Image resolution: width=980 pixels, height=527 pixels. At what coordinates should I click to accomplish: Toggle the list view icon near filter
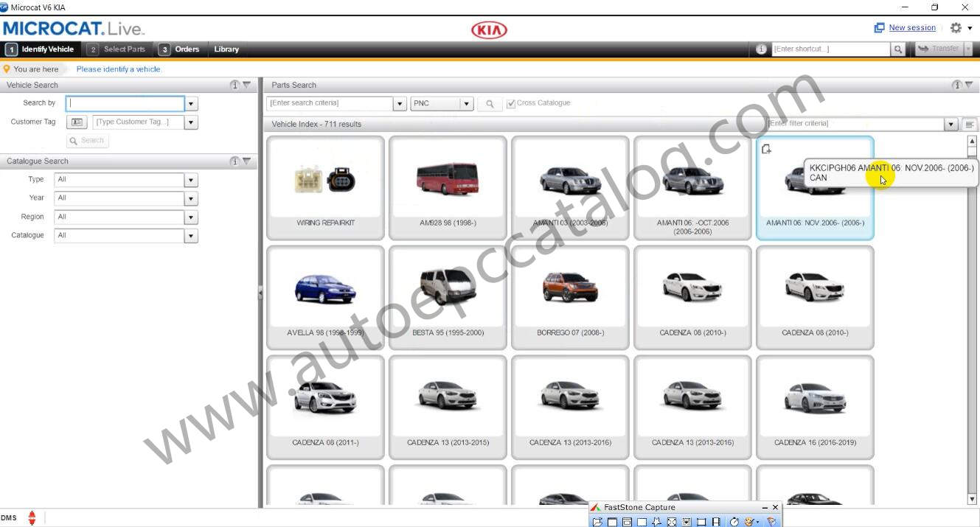970,125
